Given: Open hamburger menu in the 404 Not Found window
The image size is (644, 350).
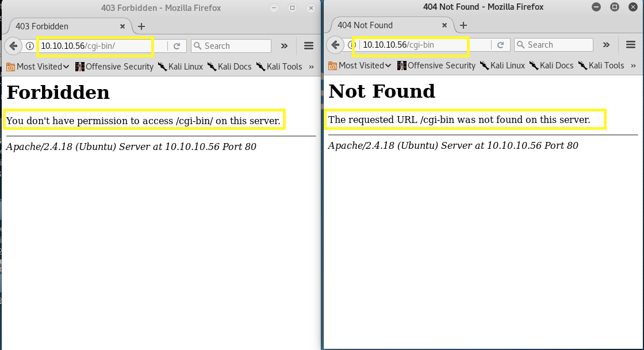Looking at the screenshot, I should tap(631, 45).
